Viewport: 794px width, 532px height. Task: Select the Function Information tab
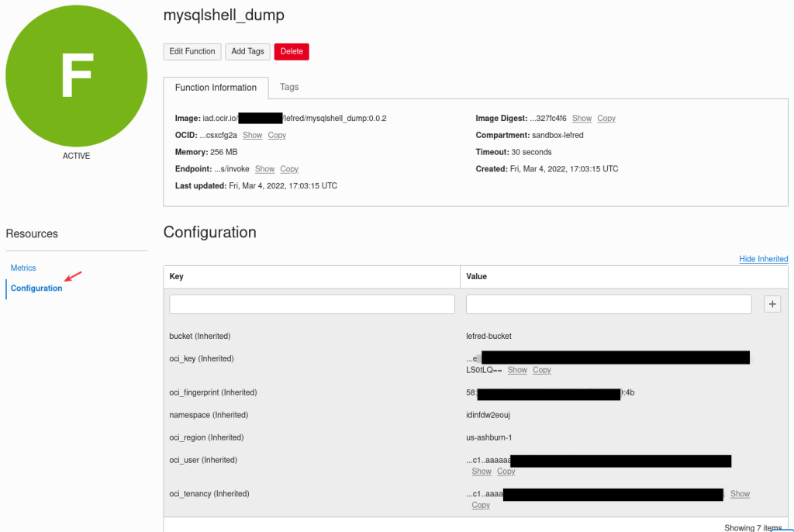[x=216, y=88]
